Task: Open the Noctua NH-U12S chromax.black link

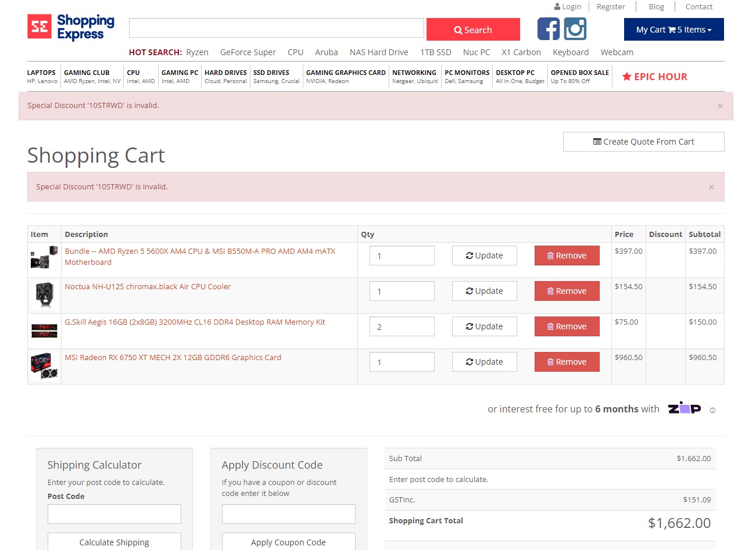Action: tap(148, 286)
